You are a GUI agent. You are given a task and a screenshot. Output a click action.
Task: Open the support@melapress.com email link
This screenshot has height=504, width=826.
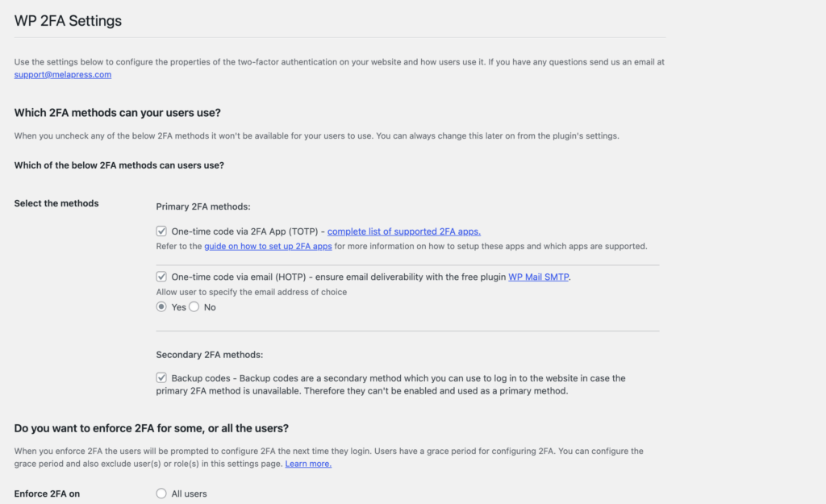click(x=62, y=75)
